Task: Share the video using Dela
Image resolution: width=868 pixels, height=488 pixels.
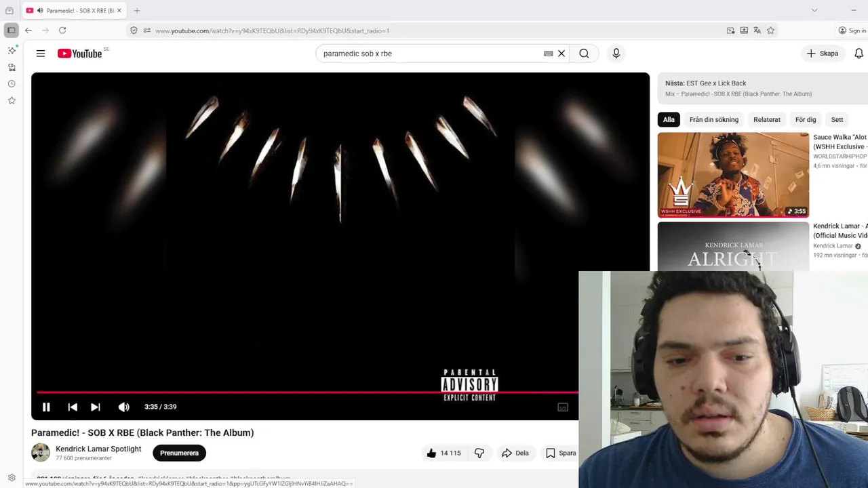Action: pyautogui.click(x=515, y=453)
